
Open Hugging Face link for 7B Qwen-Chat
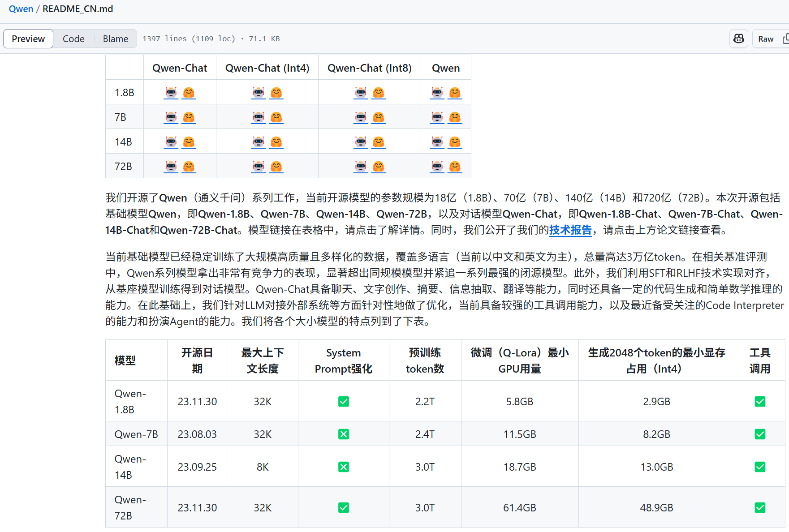[189, 117]
